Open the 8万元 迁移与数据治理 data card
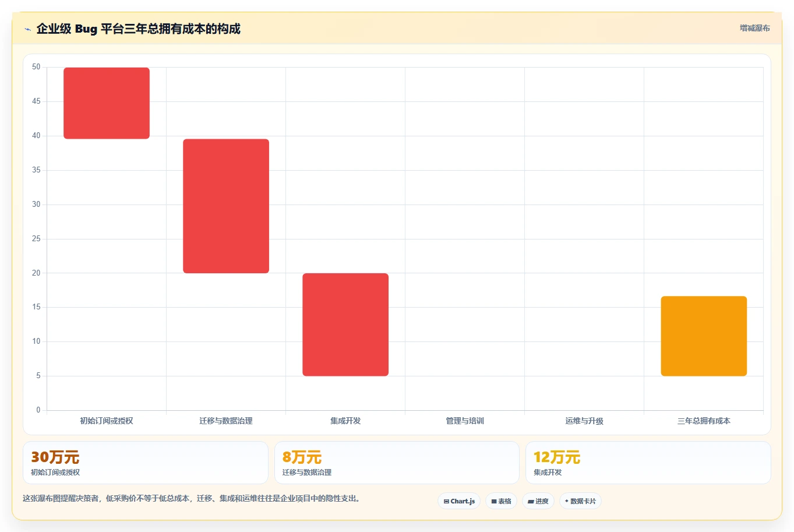794x532 pixels. (397, 463)
